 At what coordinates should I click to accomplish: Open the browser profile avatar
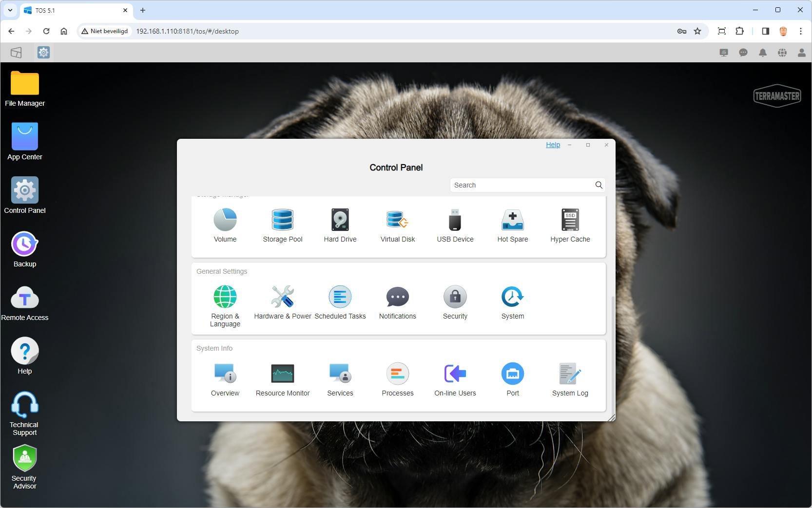(x=783, y=31)
